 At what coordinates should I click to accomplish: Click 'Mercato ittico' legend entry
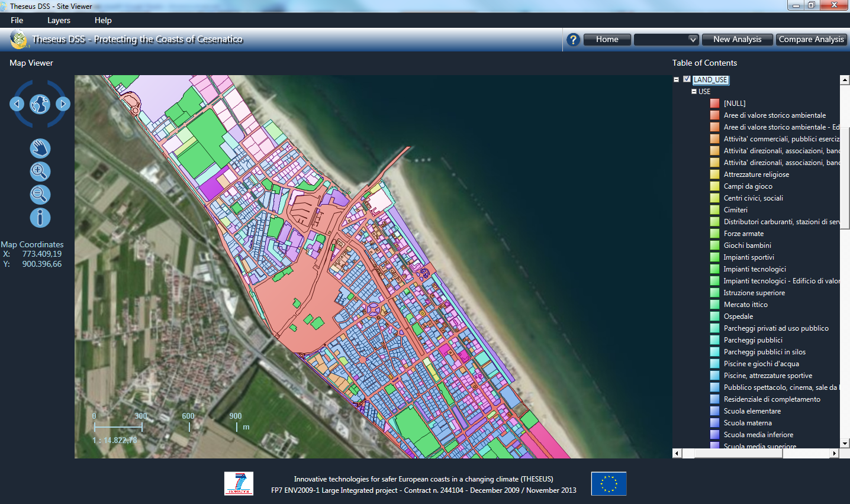point(745,305)
